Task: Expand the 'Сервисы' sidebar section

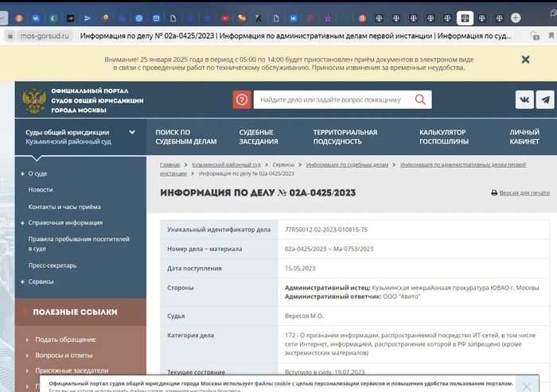Action: point(22,281)
